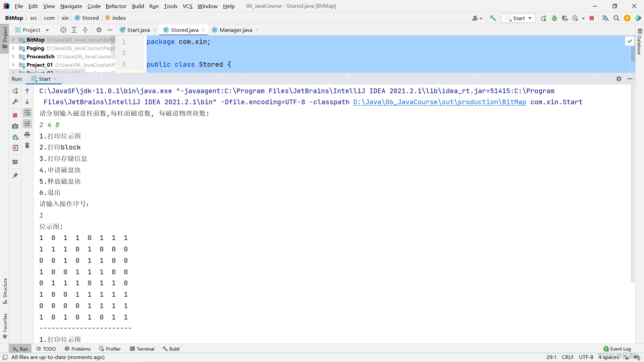The width and height of the screenshot is (644, 362).
Task: Click the Rerun 'Start' icon in Run panel
Action: [15, 91]
